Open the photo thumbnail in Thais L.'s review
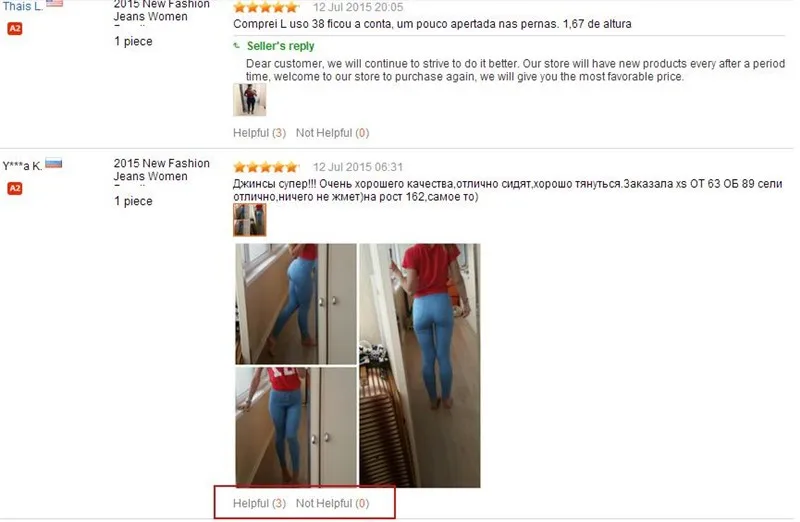Image resolution: width=800 pixels, height=522 pixels. [x=249, y=100]
